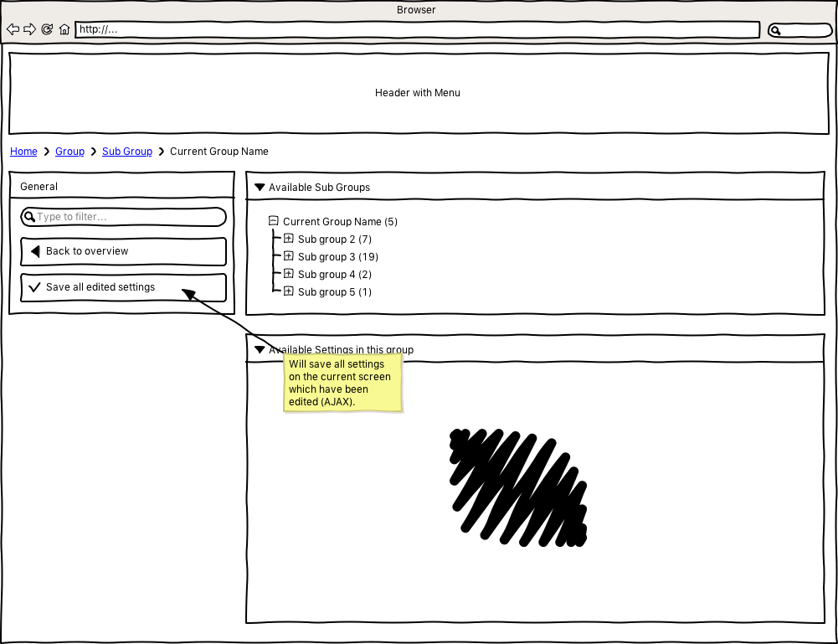This screenshot has width=838, height=644.
Task: Click the browser forward arrow icon
Action: [x=29, y=29]
